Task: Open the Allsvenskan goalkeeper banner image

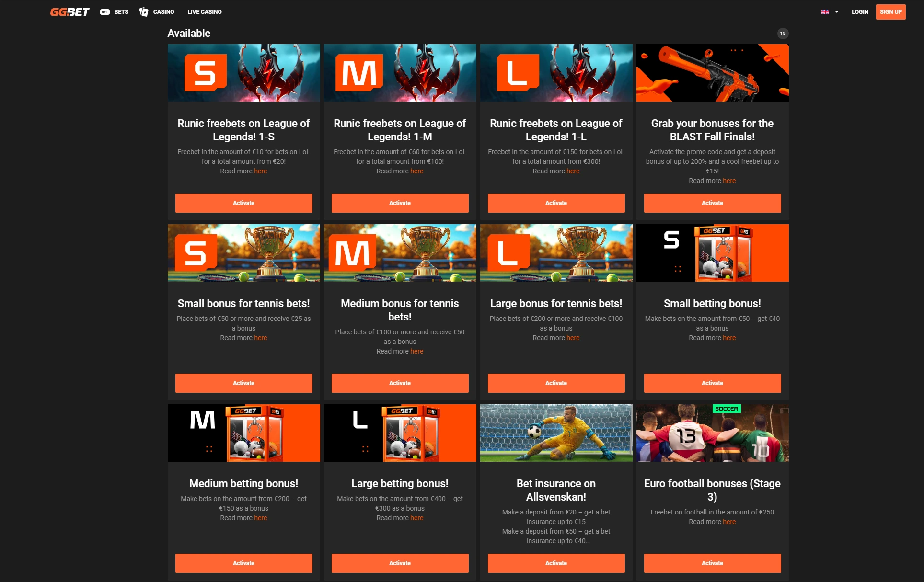Action: 556,433
